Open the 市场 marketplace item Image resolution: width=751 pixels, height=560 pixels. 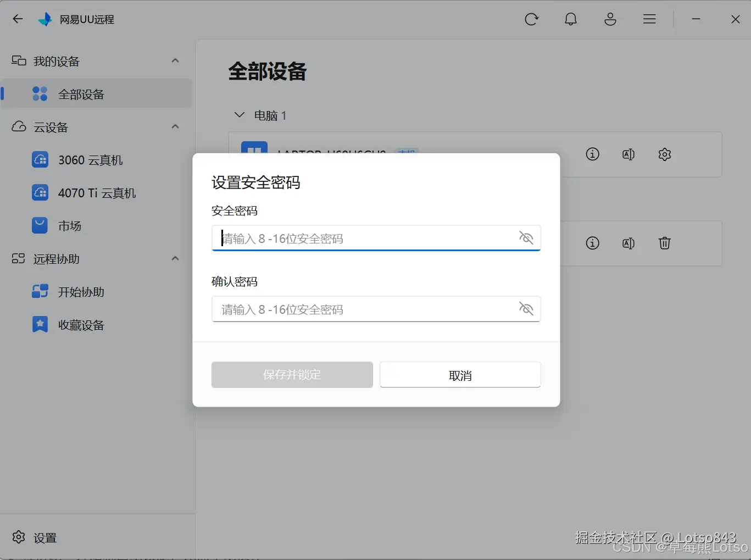point(70,225)
